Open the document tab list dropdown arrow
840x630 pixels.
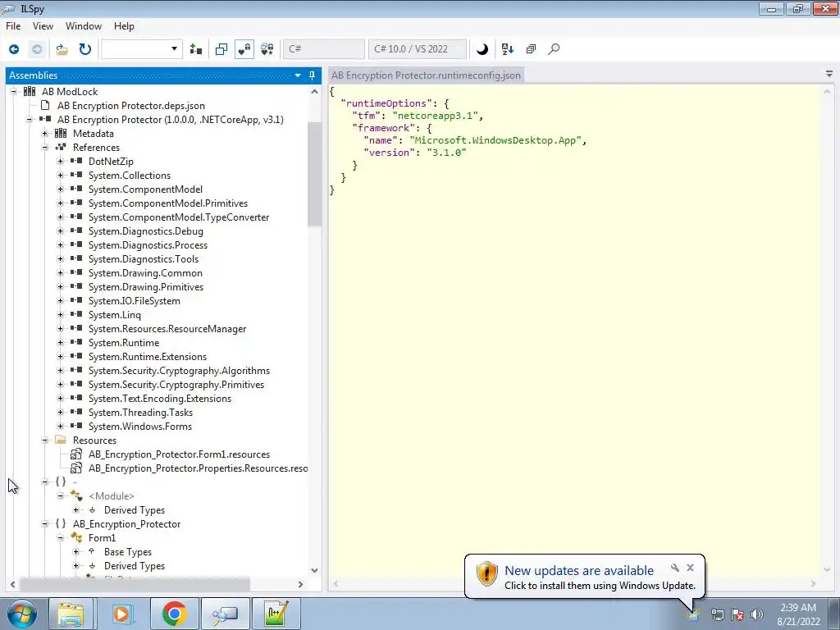click(829, 75)
